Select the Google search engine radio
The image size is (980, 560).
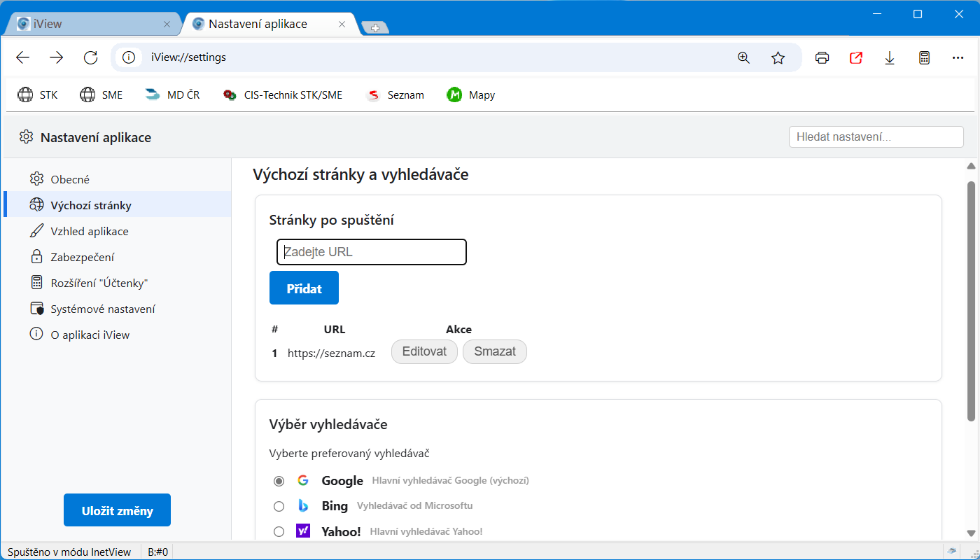click(279, 481)
